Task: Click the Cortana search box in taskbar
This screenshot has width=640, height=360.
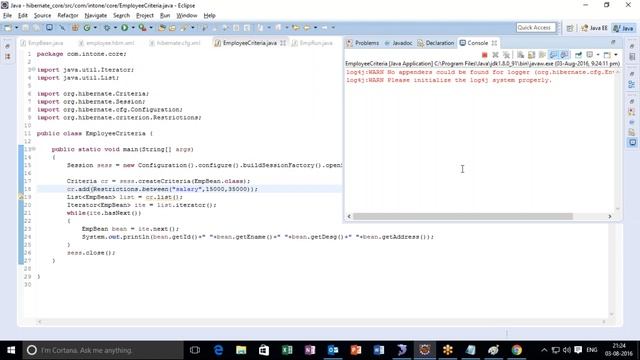Action: click(x=103, y=350)
